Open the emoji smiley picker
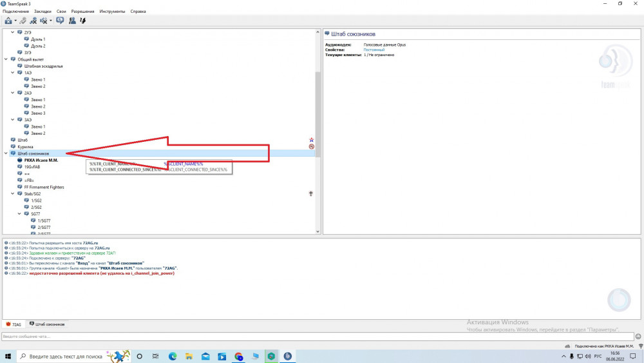Image resolution: width=644 pixels, height=363 pixels. (x=638, y=337)
